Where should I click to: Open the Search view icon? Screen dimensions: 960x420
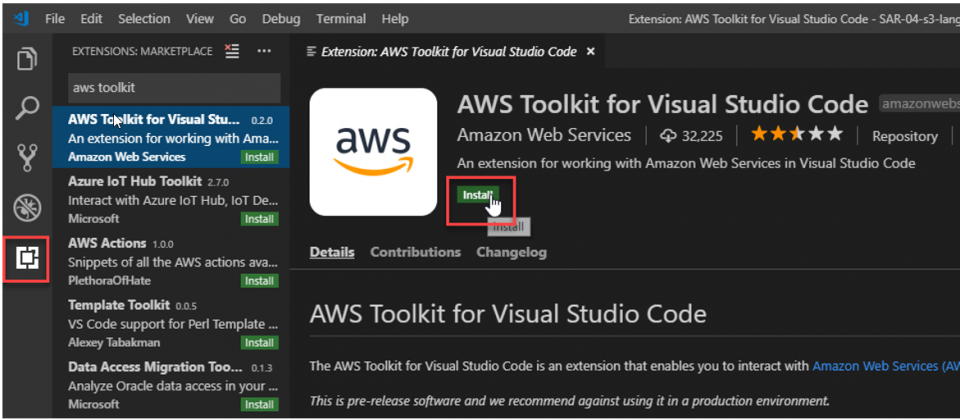point(27,108)
